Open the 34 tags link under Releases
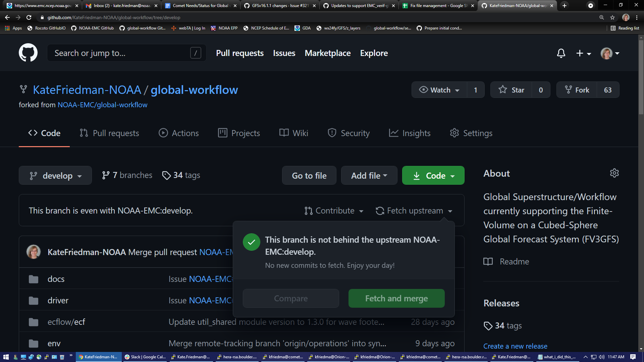This screenshot has height=362, width=644. 503,325
